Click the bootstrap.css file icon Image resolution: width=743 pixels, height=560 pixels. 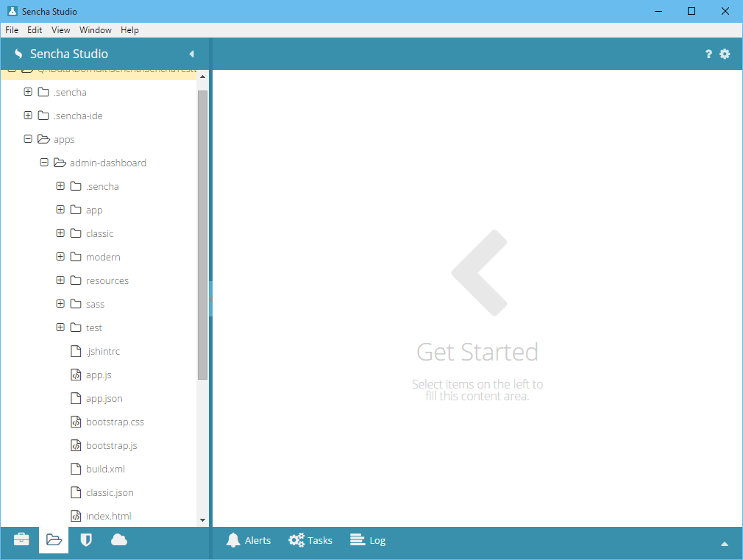(x=76, y=422)
